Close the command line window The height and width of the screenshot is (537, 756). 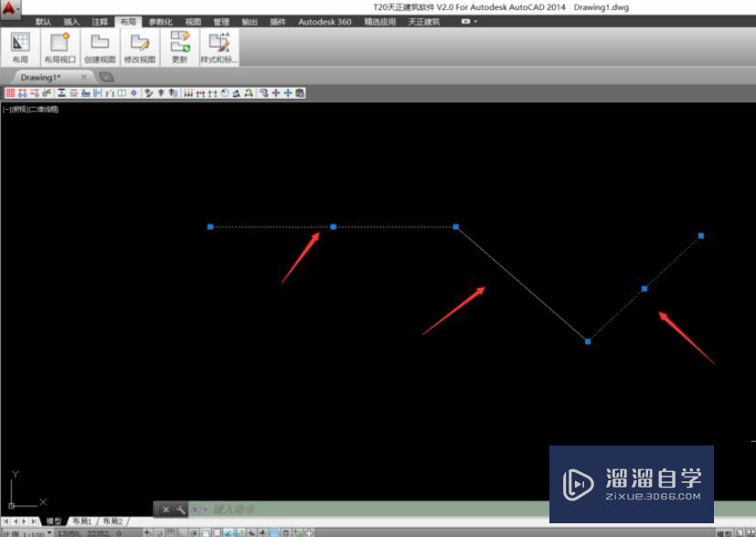click(x=165, y=510)
